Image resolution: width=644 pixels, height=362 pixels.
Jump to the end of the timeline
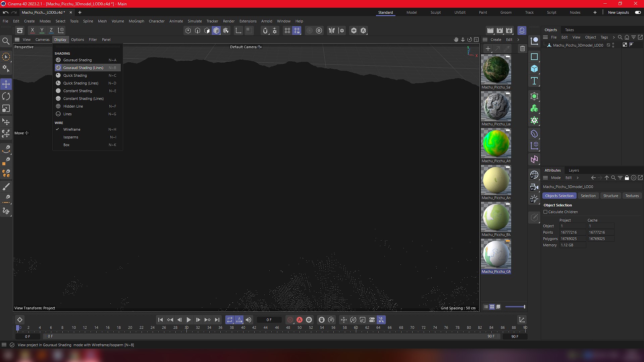click(217, 320)
